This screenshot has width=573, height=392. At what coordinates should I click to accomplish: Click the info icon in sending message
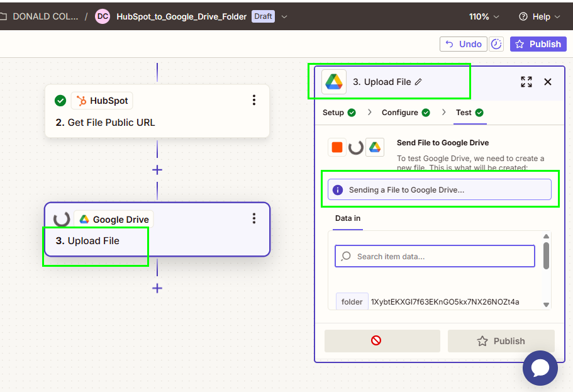coord(338,190)
